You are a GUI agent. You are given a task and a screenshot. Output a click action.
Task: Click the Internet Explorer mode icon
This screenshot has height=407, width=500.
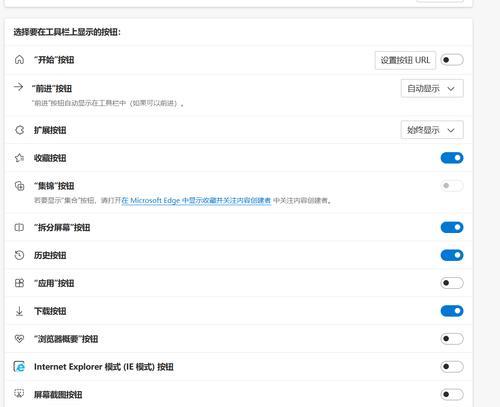click(19, 367)
